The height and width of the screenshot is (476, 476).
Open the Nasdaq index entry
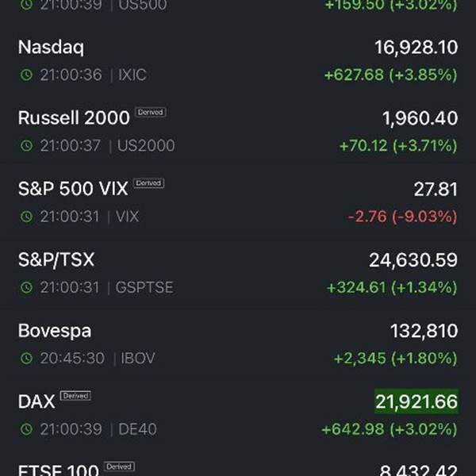click(x=238, y=61)
